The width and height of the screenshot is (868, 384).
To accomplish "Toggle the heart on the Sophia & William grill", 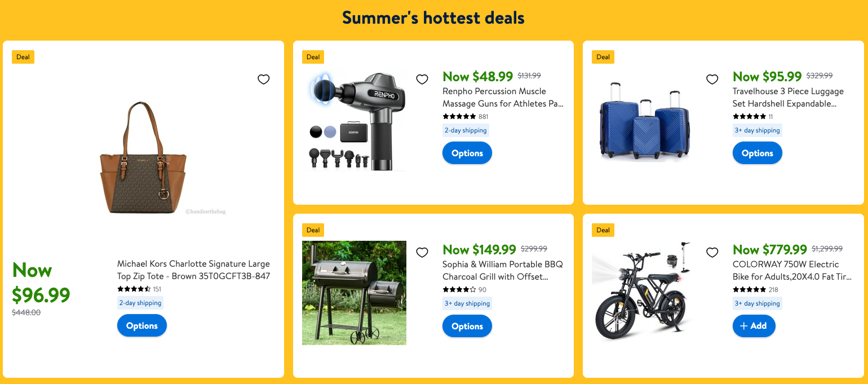I will coord(422,253).
